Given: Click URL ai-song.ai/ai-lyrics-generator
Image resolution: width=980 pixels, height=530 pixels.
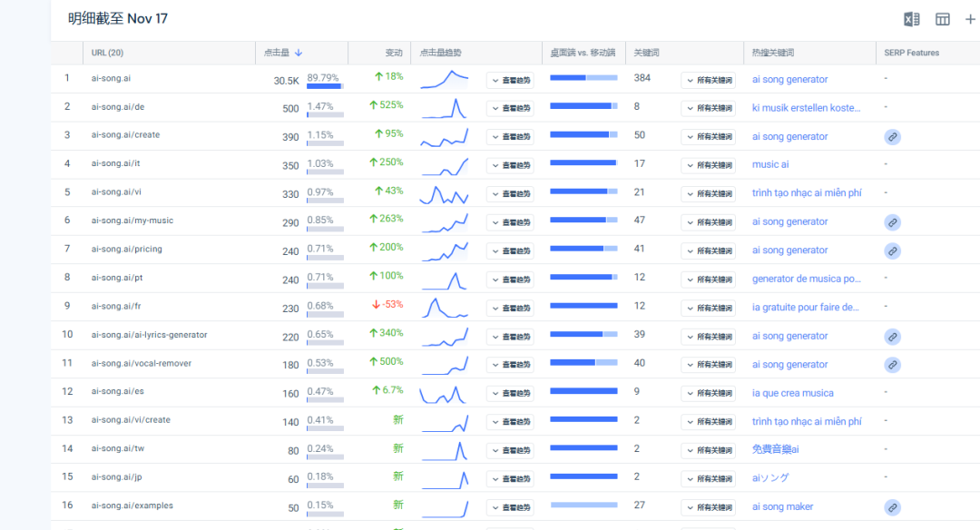Looking at the screenshot, I should [150, 335].
